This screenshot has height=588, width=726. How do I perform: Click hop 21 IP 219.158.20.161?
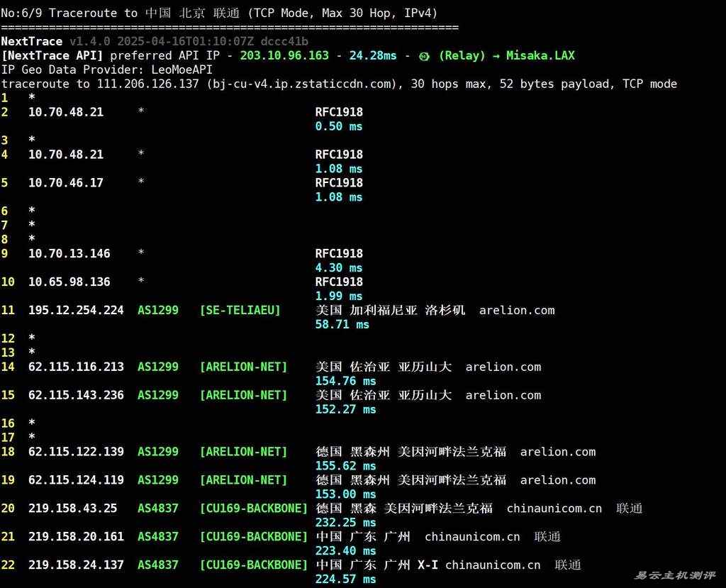click(x=76, y=536)
